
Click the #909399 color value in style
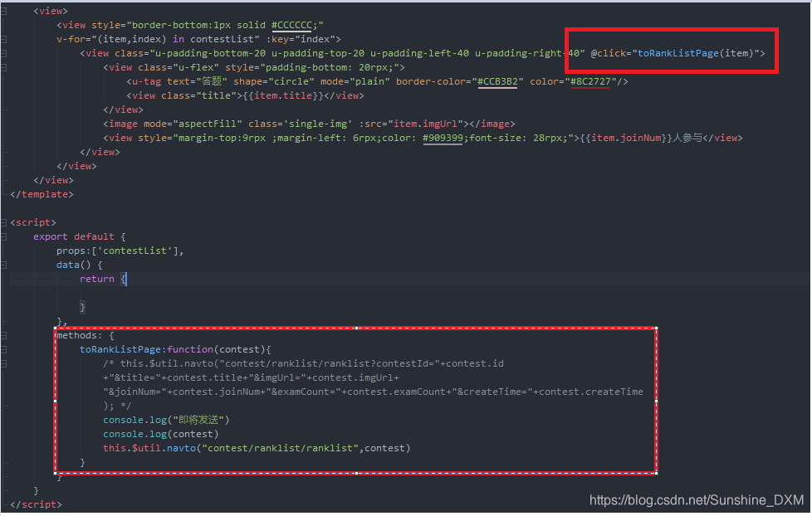click(443, 138)
